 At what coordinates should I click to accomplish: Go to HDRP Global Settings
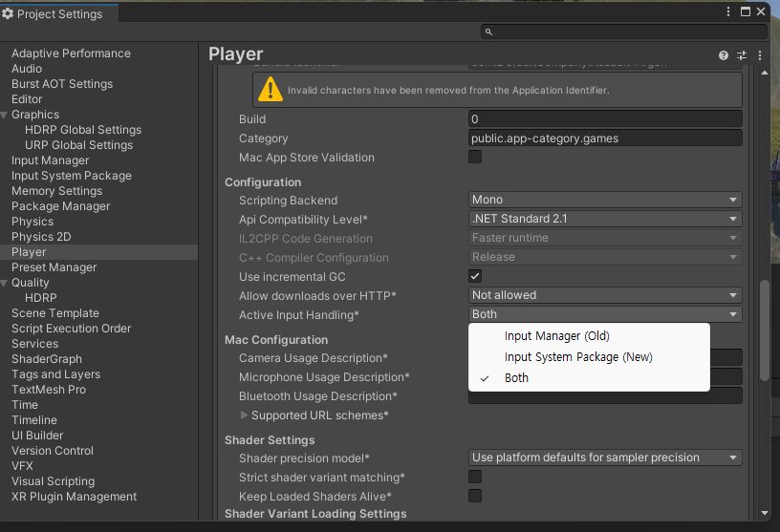coord(83,130)
